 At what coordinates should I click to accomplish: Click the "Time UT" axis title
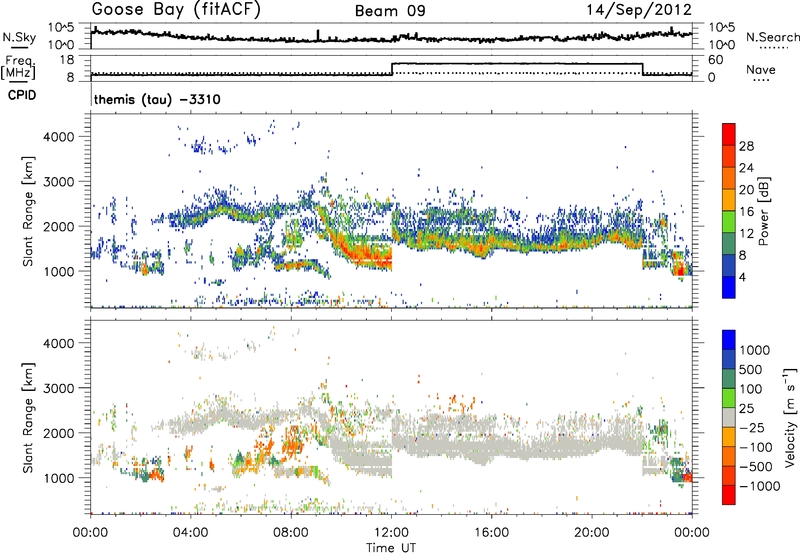391,548
